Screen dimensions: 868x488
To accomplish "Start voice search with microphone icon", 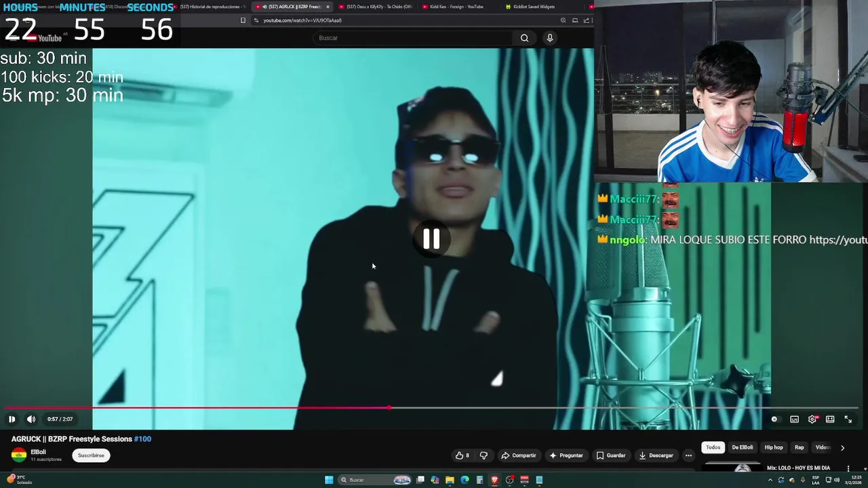I will click(x=550, y=38).
